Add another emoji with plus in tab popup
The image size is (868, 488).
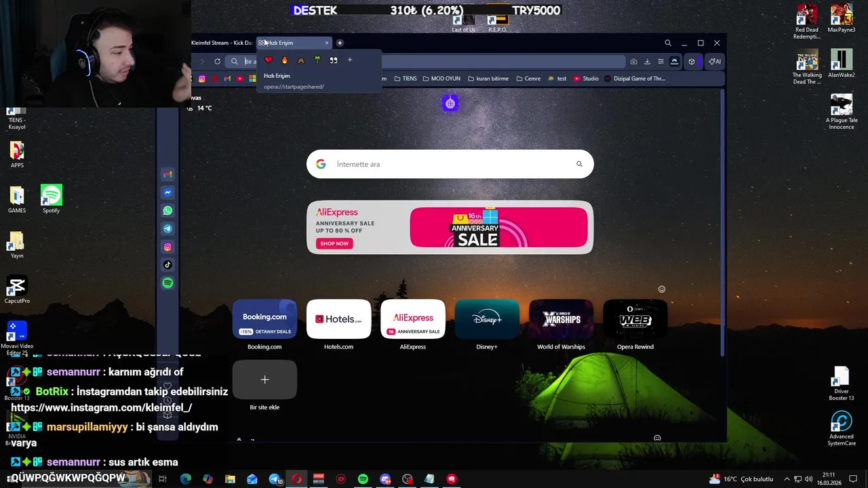point(350,60)
